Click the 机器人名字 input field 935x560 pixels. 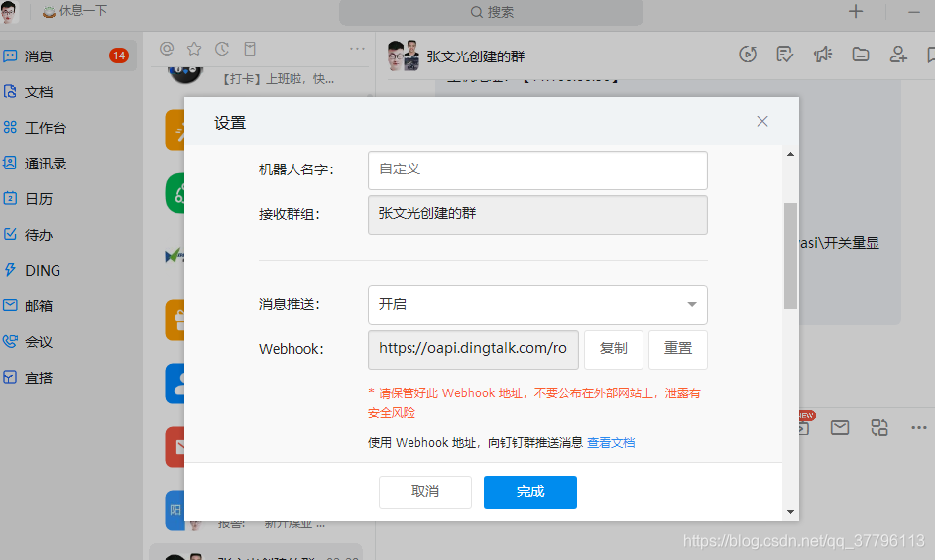537,170
